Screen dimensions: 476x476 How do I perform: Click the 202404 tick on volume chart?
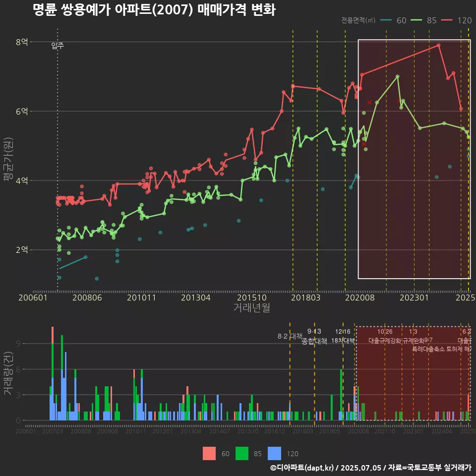click(442, 431)
